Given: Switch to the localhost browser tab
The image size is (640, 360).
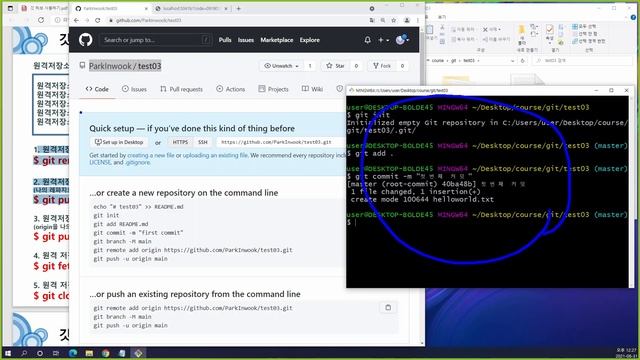Looking at the screenshot, I should (x=192, y=8).
